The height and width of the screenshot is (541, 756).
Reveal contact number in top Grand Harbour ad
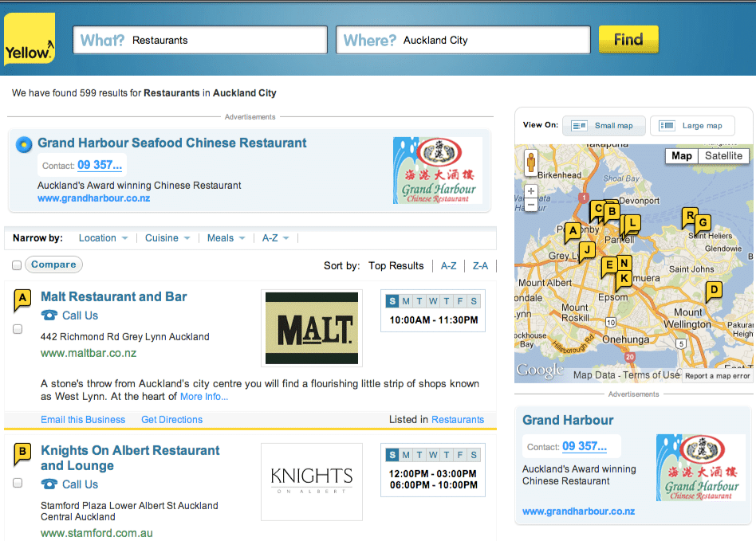[x=100, y=165]
